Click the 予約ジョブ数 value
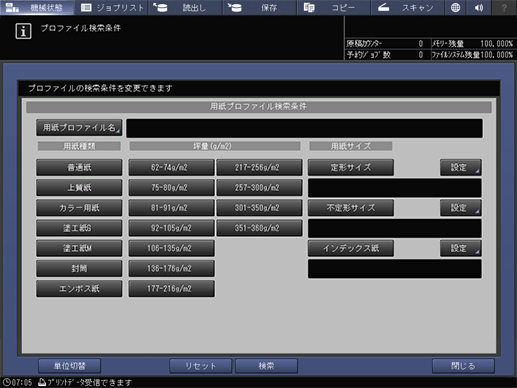Viewport: 517px width, 388px height. click(421, 55)
